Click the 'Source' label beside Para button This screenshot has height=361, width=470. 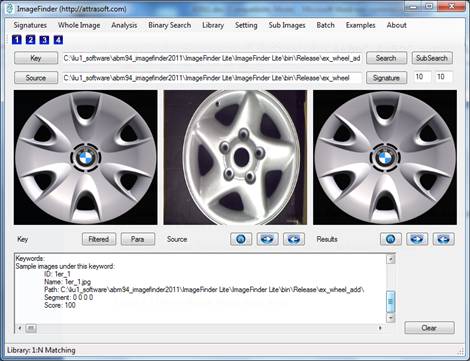tap(177, 239)
